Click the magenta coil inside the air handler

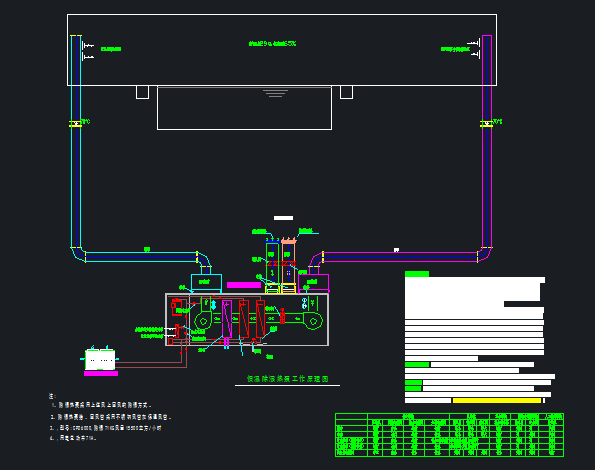click(x=227, y=319)
